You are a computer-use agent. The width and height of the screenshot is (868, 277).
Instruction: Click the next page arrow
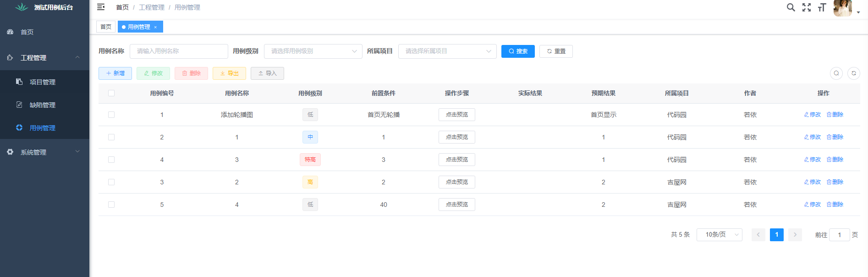tap(795, 235)
